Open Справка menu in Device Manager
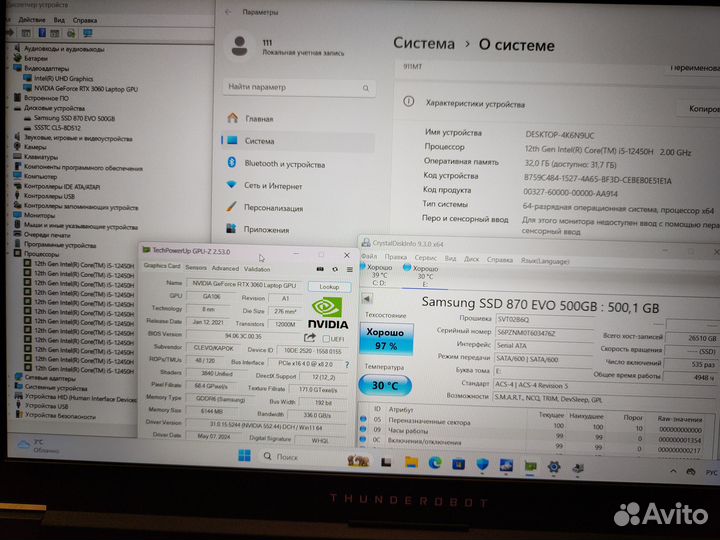The height and width of the screenshot is (540, 720). (84, 20)
